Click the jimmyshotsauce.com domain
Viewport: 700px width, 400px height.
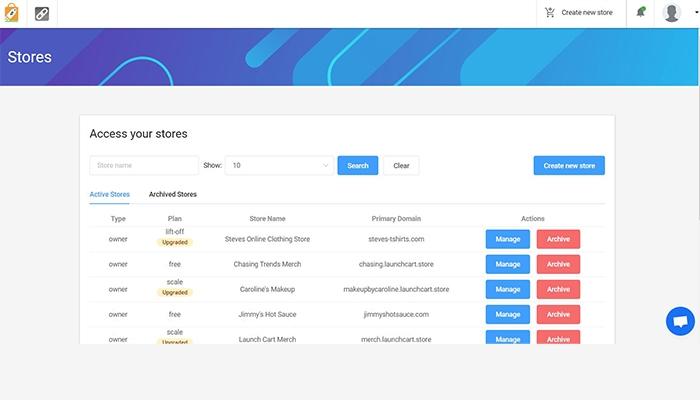(x=396, y=314)
